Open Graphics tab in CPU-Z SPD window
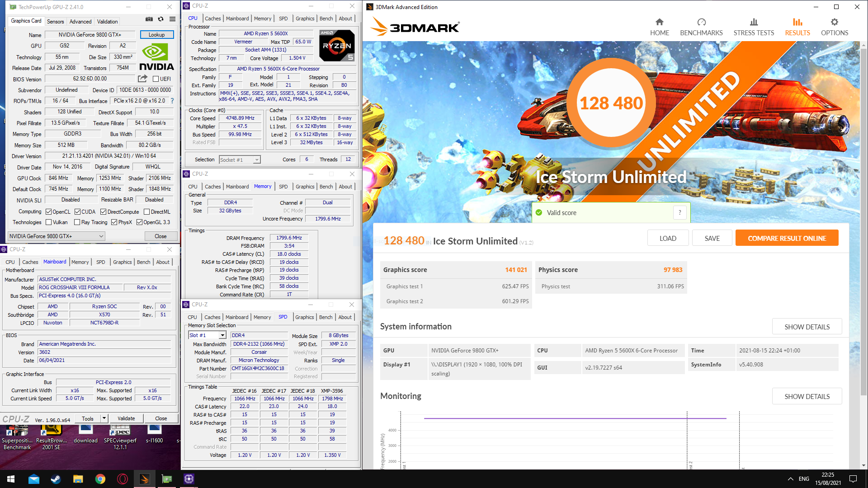This screenshot has height=488, width=868. (x=304, y=317)
